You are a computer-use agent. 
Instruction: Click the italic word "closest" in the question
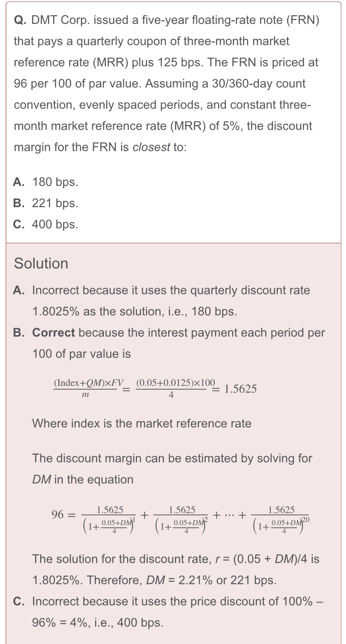[x=151, y=148]
